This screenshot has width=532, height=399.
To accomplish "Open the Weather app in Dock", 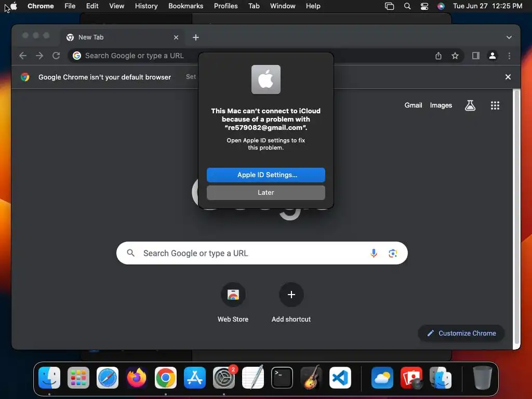I will pyautogui.click(x=382, y=378).
